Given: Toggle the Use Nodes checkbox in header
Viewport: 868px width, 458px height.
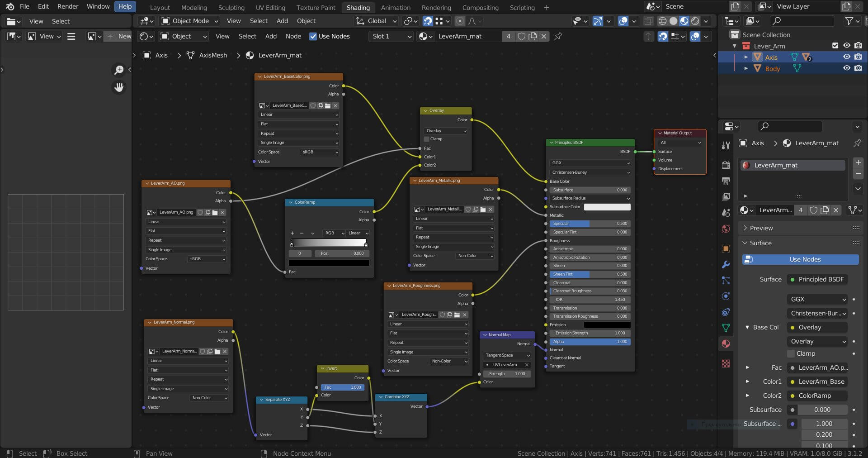Looking at the screenshot, I should 313,36.
